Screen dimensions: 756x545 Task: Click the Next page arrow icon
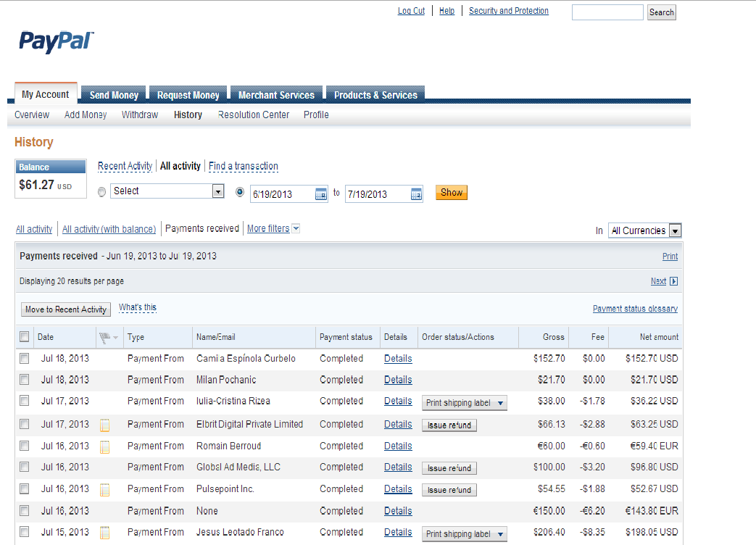[674, 281]
